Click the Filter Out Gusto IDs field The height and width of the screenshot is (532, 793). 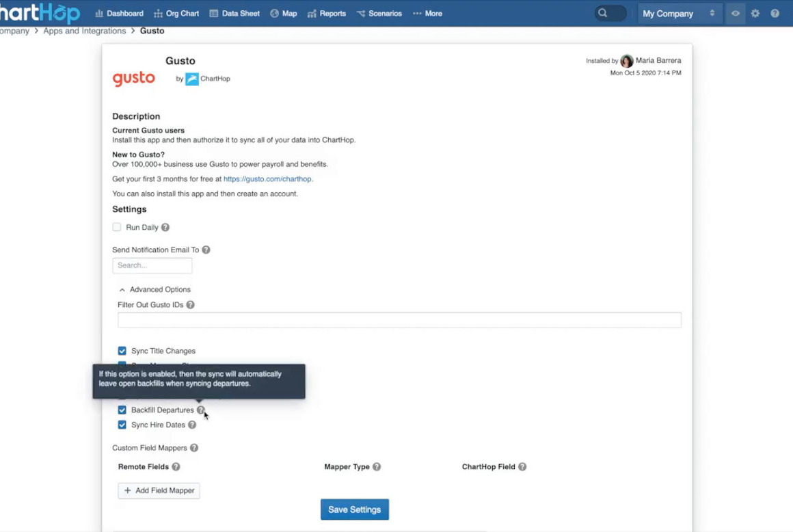pyautogui.click(x=399, y=319)
